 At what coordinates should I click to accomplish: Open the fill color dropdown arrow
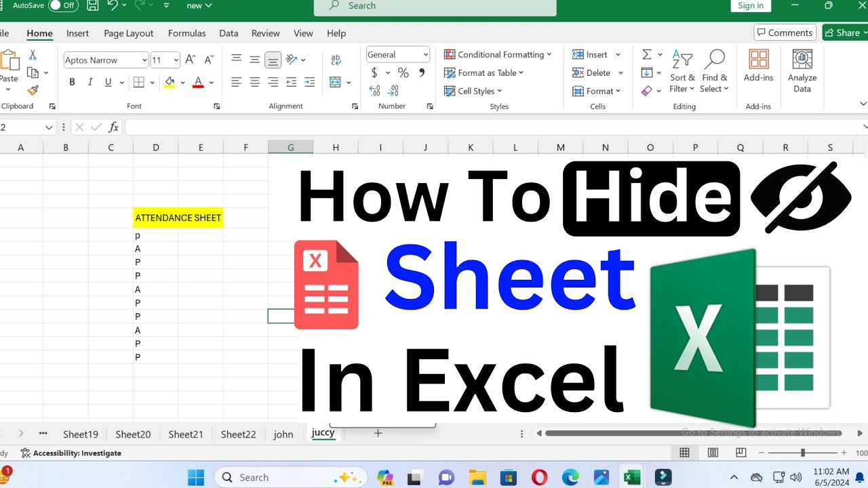click(x=182, y=83)
